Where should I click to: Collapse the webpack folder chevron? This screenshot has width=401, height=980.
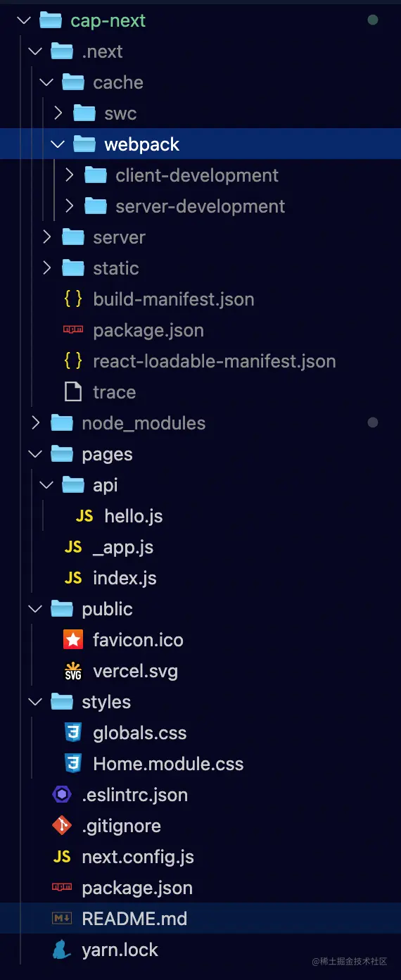point(58,144)
